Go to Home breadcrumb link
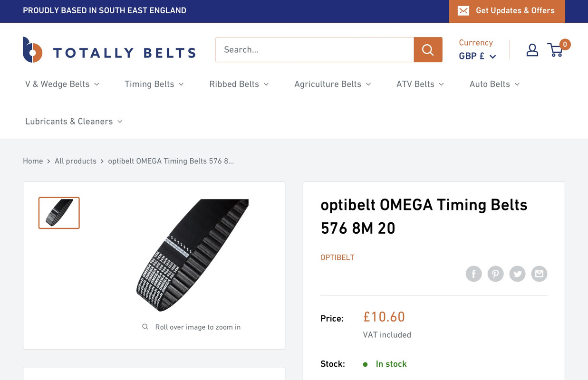588x380 pixels. 33,161
